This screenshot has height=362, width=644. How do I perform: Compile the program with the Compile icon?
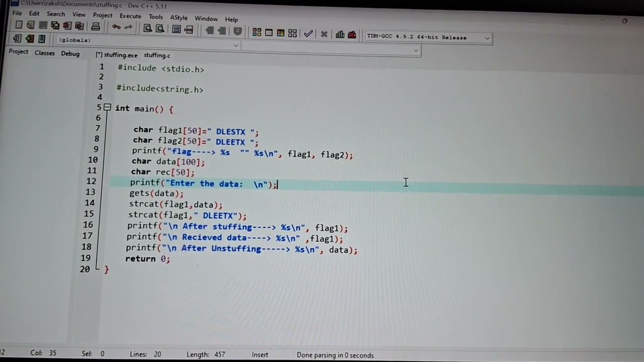(x=257, y=33)
